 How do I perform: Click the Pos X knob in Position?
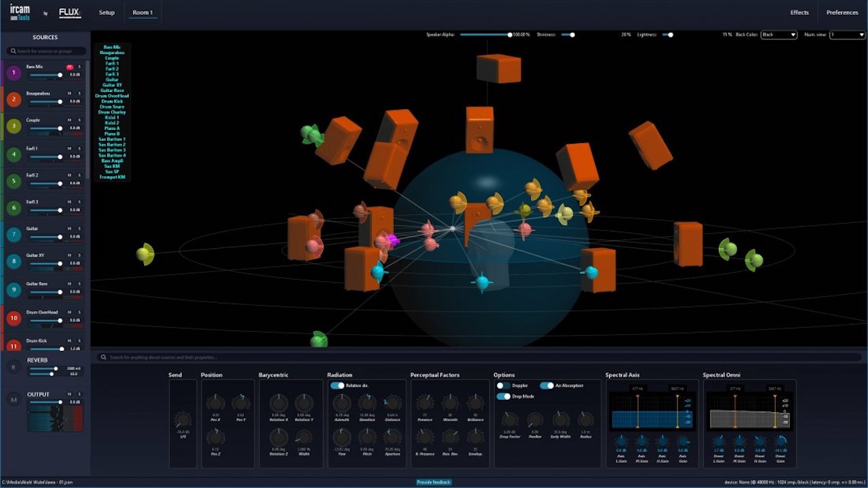(x=216, y=403)
